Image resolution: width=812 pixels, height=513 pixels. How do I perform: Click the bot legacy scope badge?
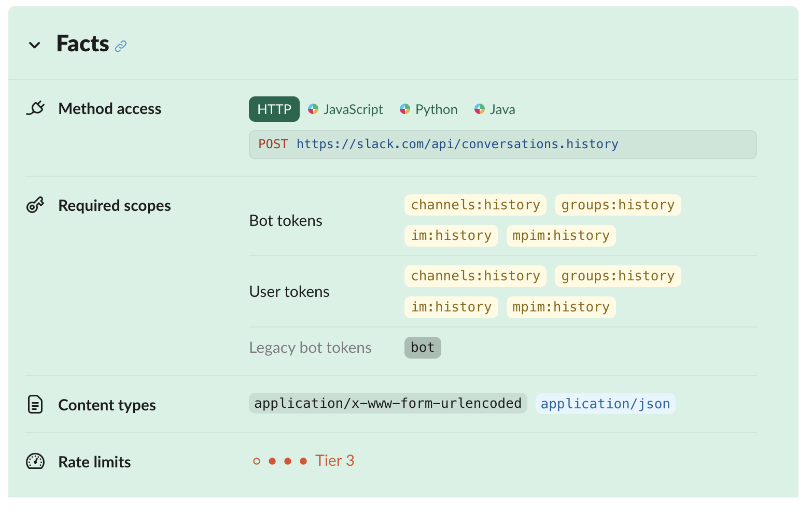tap(423, 348)
